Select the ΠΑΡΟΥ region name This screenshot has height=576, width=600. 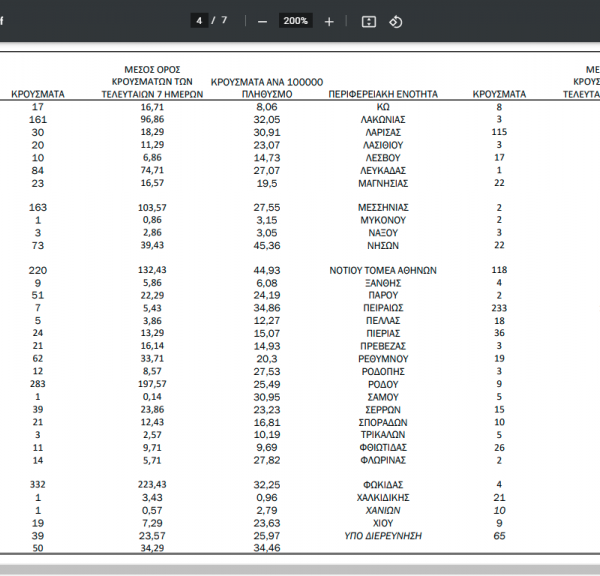point(383,295)
